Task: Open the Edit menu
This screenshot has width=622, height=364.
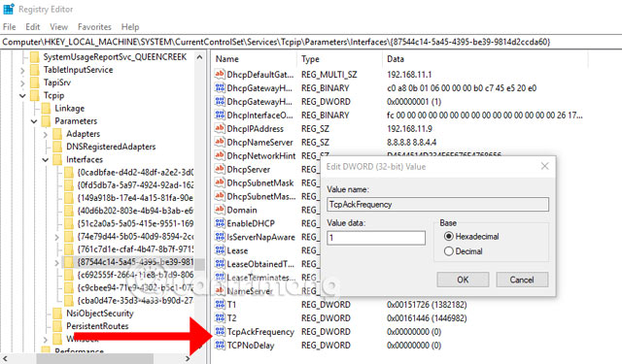Action: (x=32, y=27)
